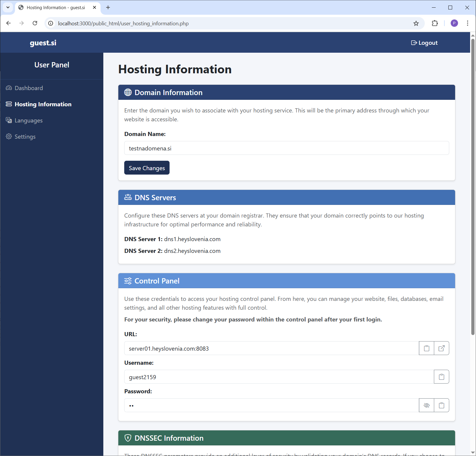476x456 pixels.
Task: Click the Save Changes button
Action: 147,168
